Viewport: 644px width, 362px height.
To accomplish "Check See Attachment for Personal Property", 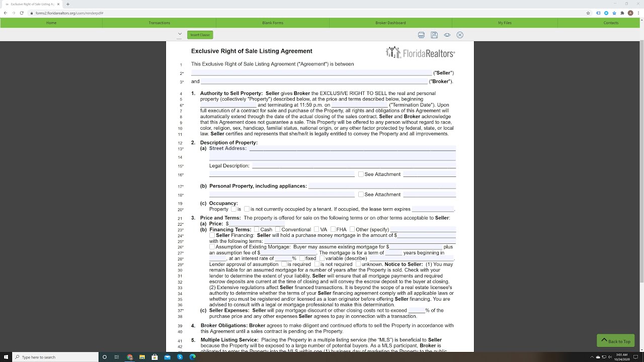I will [361, 195].
